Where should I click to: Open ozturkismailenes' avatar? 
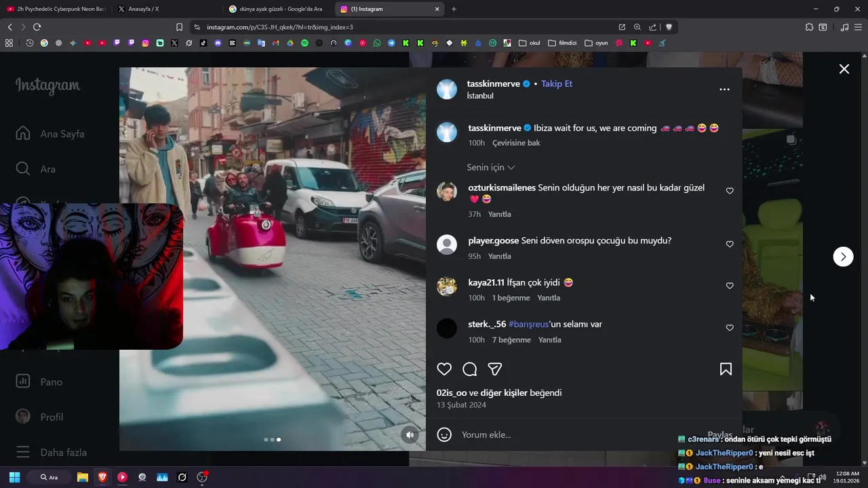coord(447,192)
